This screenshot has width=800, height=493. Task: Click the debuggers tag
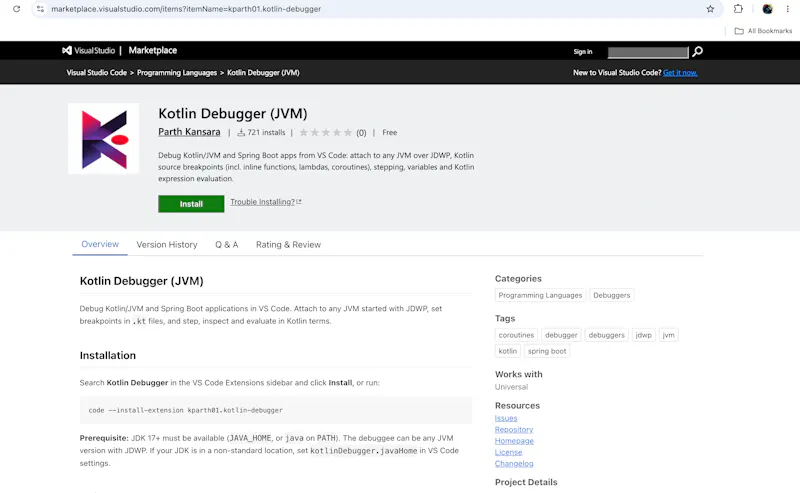[x=607, y=335]
